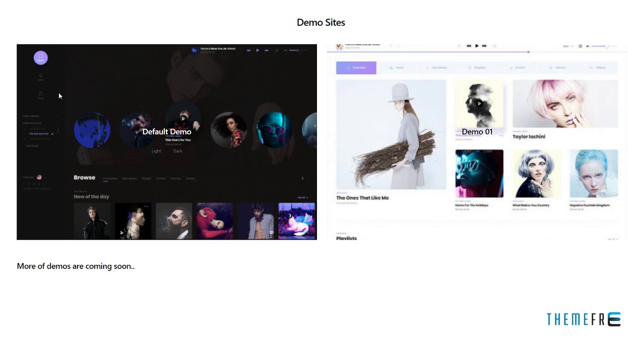
Task: Click rewind button in Demo 01 player bar
Action: point(469,46)
